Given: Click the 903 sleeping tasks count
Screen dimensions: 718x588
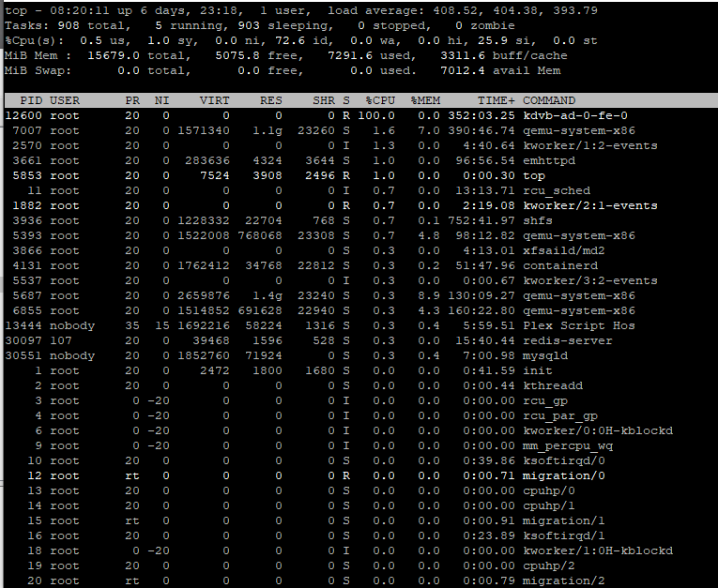Looking at the screenshot, I should [249, 25].
